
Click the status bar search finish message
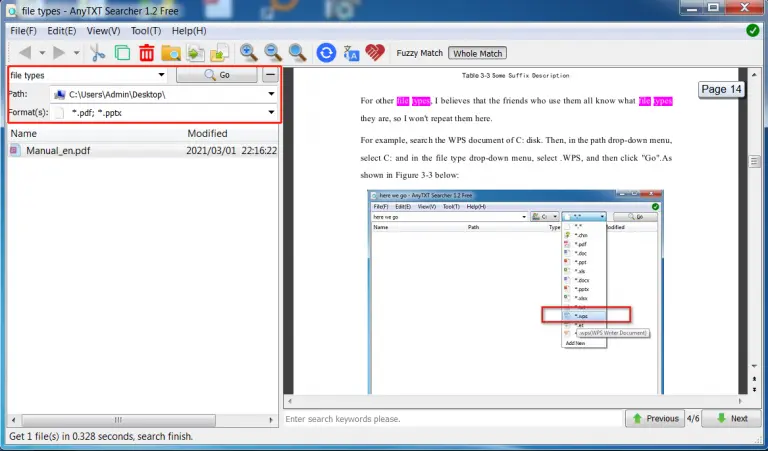(101, 436)
